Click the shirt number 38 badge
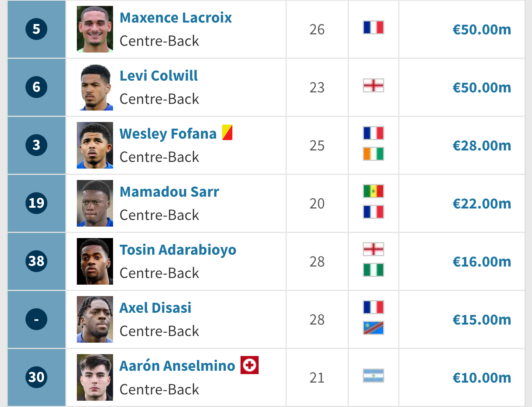532x407 pixels. [x=36, y=261]
